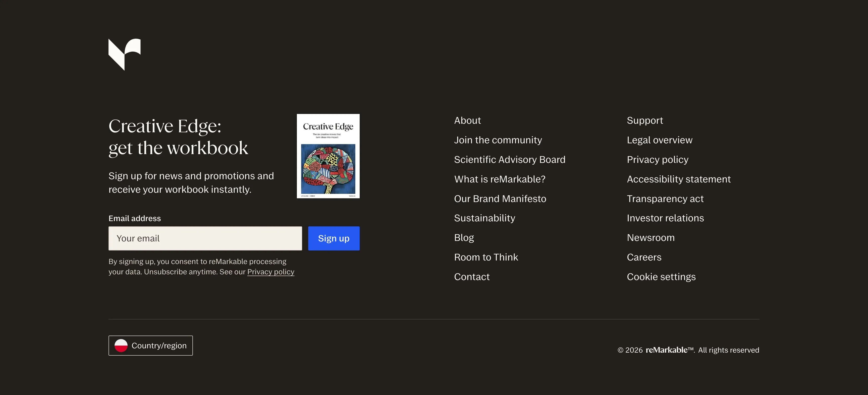Follow the underlined Privacy policy consent link
The width and height of the screenshot is (868, 395).
click(x=270, y=272)
